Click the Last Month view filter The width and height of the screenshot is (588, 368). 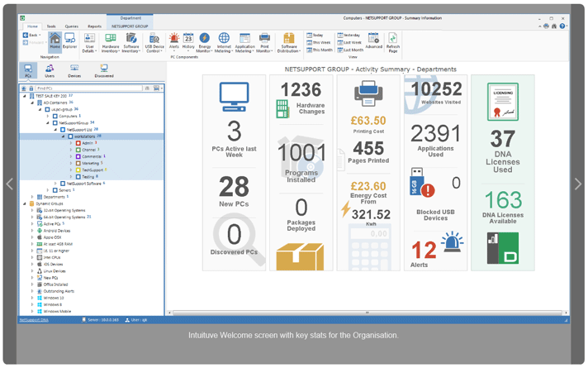[x=351, y=50]
